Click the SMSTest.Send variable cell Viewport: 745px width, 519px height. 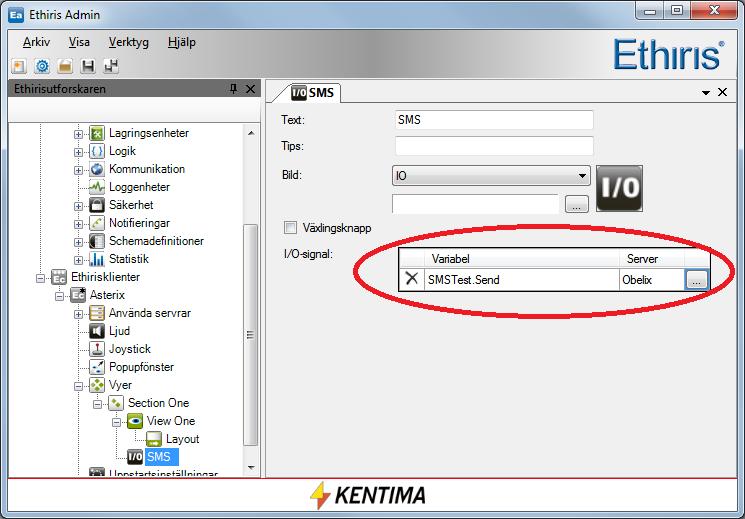[522, 279]
